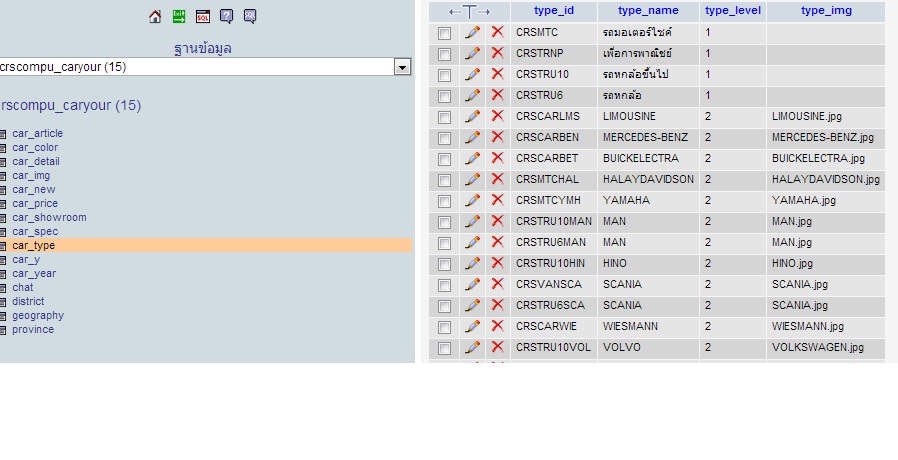Delete the CRSTRU10VOL VOLVO row
This screenshot has height=460, width=898.
coord(498,347)
